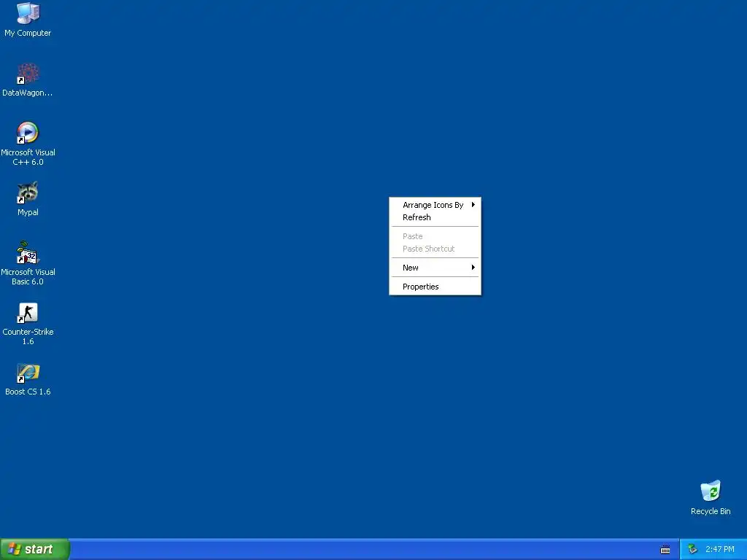Click the "Counter-Strike 1.6" label text
The width and height of the screenshot is (747, 560).
[x=28, y=337]
